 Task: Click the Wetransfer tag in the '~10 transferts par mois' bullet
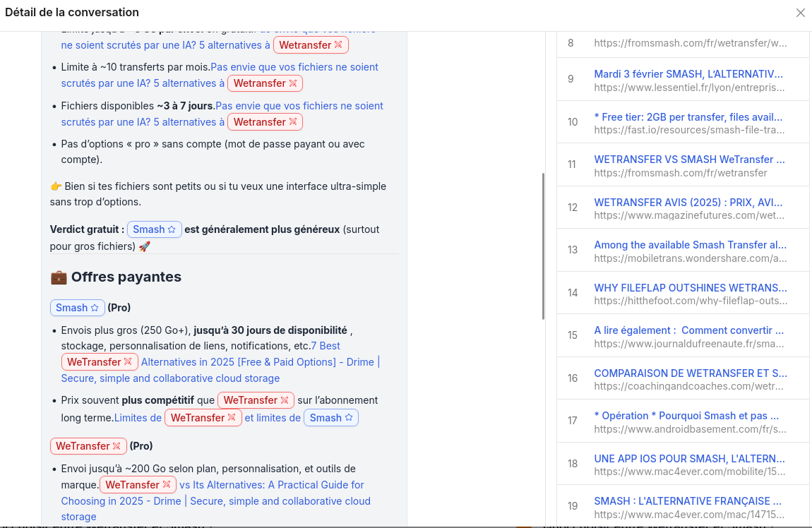(x=265, y=83)
